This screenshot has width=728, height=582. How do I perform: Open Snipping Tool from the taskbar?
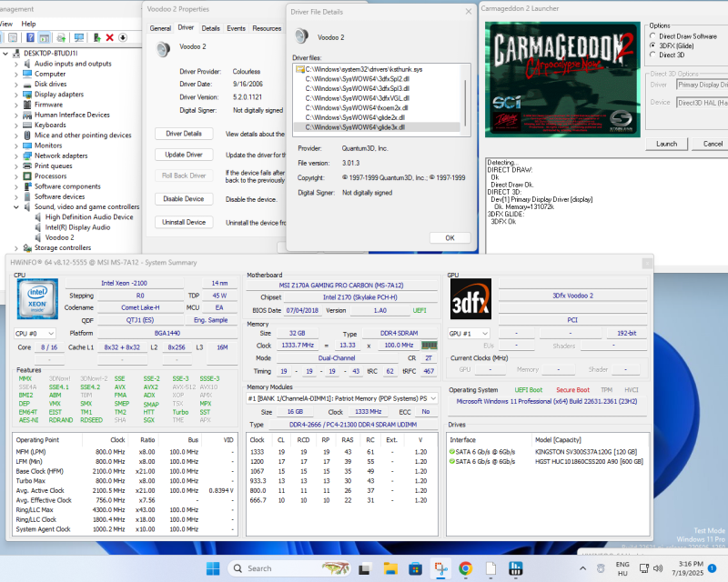(440, 568)
